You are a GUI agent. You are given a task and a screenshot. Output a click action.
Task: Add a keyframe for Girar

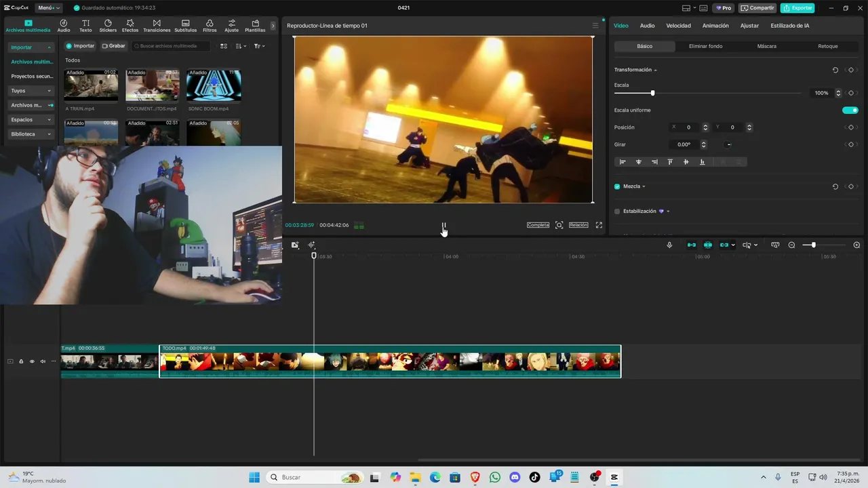851,144
